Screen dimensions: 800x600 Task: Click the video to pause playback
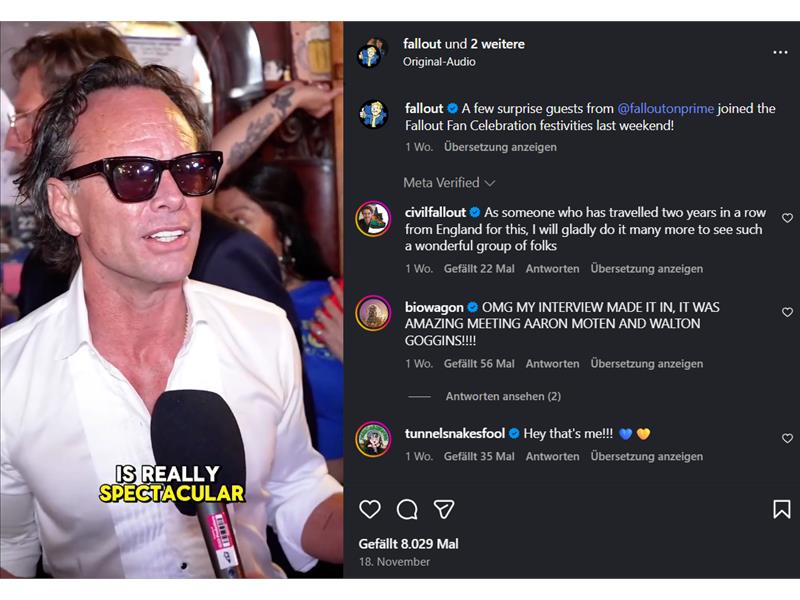pos(171,300)
